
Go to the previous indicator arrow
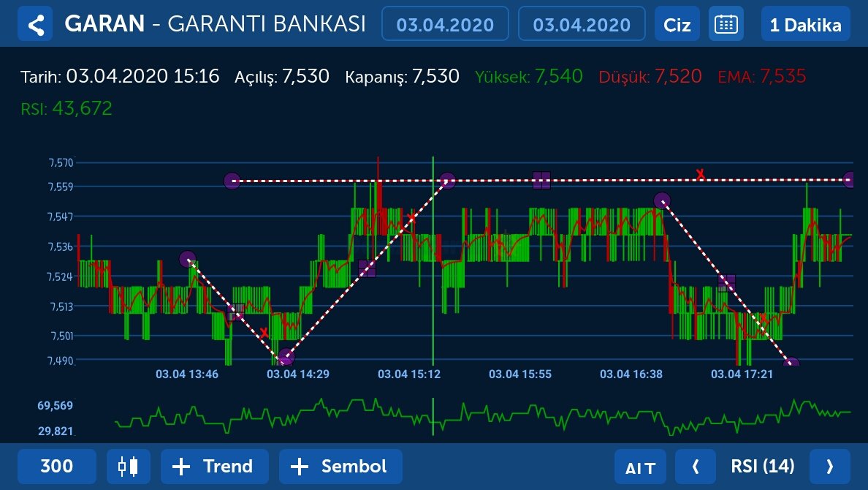click(x=696, y=466)
